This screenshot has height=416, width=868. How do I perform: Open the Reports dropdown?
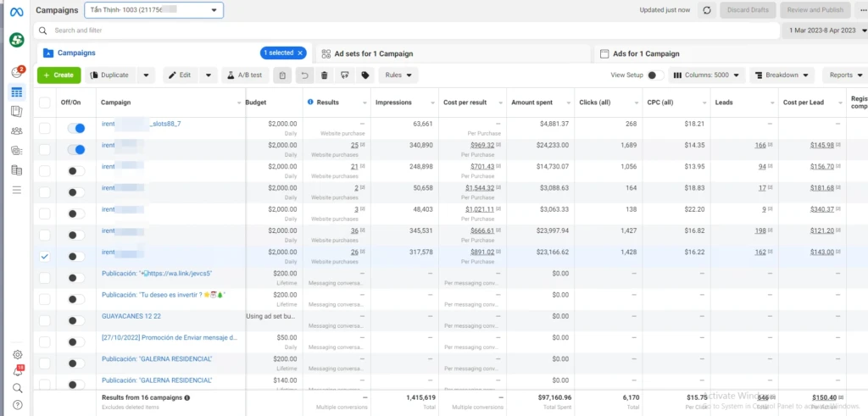pos(845,75)
